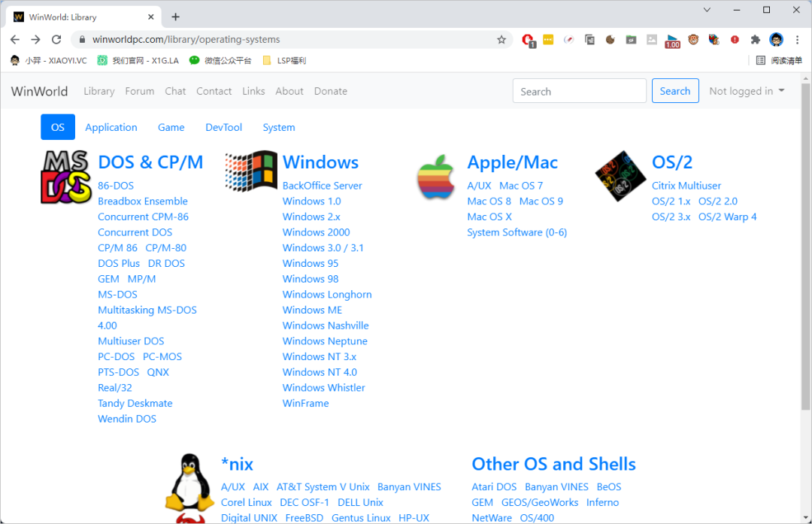Image resolution: width=812 pixels, height=524 pixels.
Task: Open the Windows 95 link
Action: click(311, 263)
